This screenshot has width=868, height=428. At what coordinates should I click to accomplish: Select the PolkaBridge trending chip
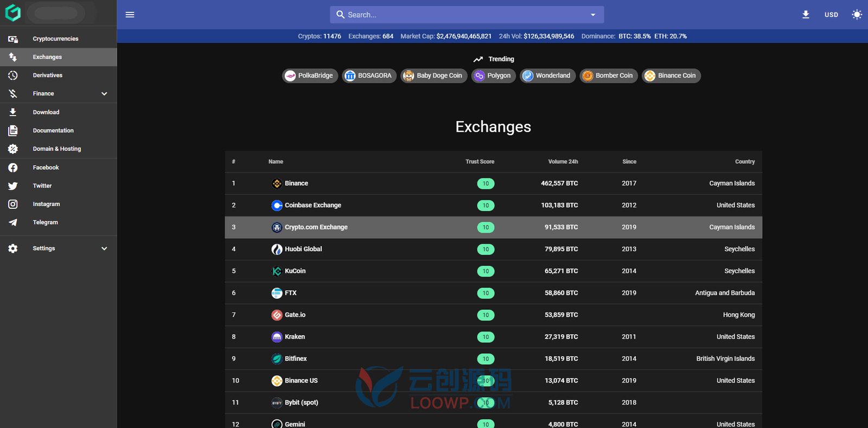pos(310,75)
